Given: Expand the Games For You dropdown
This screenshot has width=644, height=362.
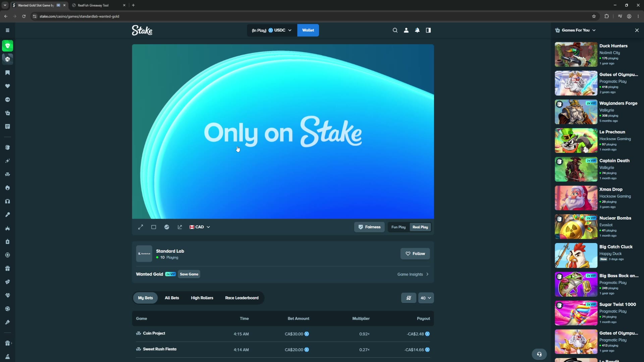Looking at the screenshot, I should [x=576, y=30].
